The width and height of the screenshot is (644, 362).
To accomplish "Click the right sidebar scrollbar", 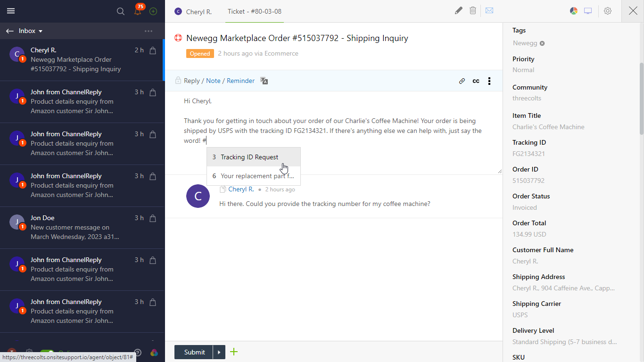I will point(641,99).
